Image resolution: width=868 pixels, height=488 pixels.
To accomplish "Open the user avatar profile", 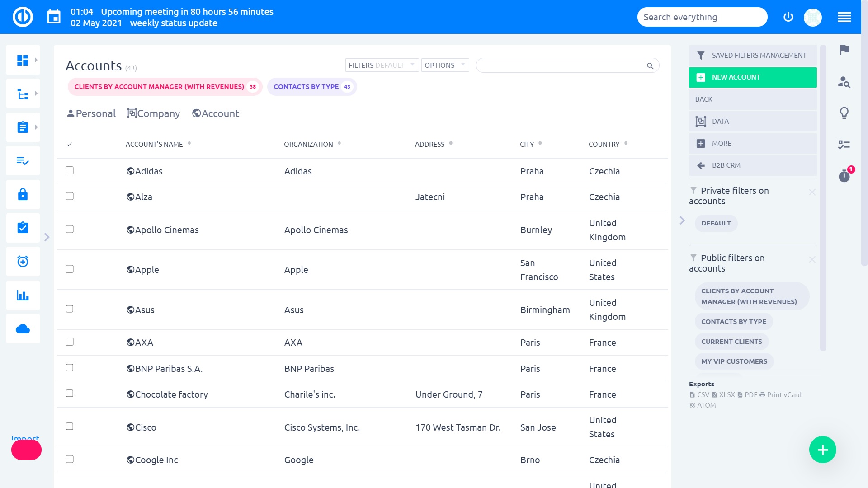I will point(812,18).
